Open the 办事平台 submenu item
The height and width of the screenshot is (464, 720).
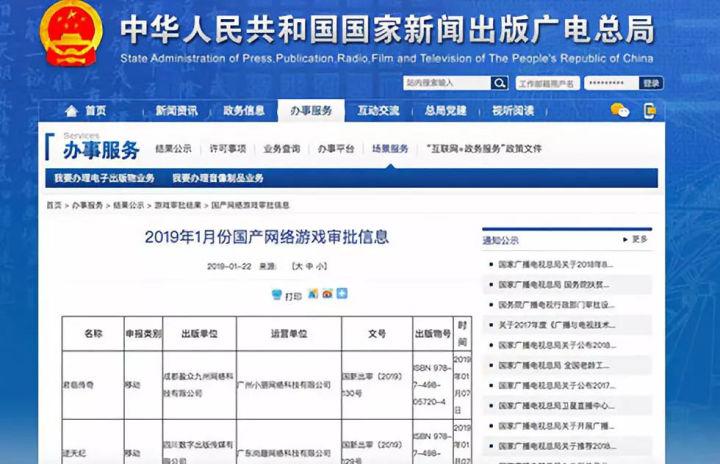(336, 149)
